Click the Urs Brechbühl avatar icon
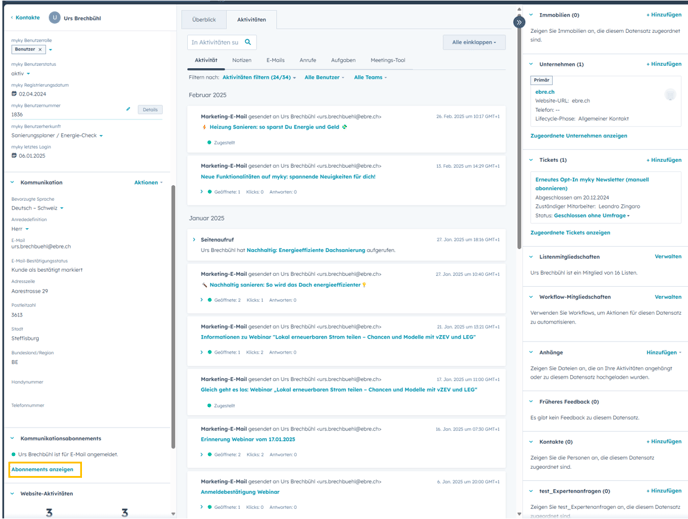Image resolution: width=688 pixels, height=519 pixels. click(54, 18)
